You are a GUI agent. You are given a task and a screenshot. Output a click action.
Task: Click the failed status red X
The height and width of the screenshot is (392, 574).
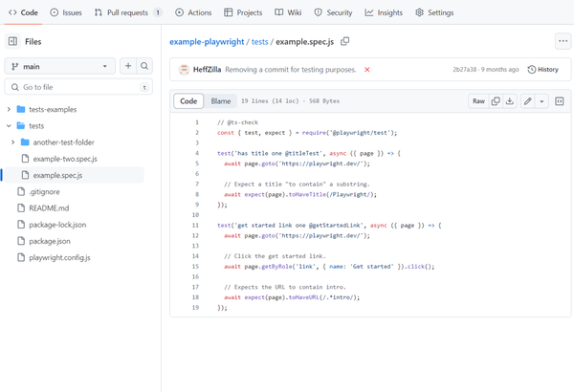[366, 70]
